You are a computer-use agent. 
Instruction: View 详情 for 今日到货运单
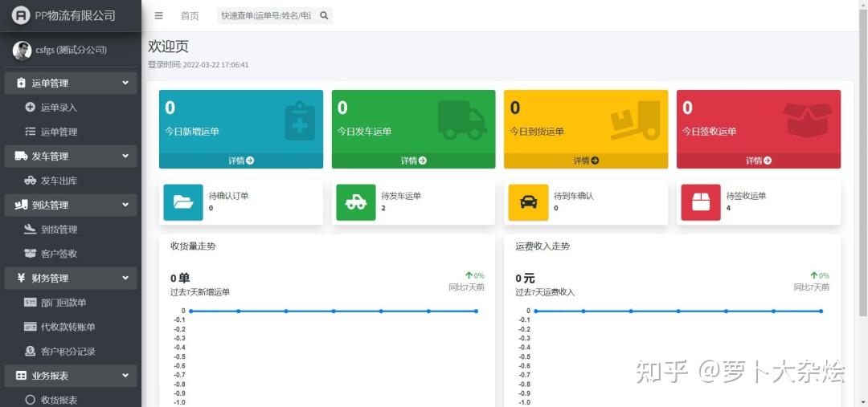[586, 161]
